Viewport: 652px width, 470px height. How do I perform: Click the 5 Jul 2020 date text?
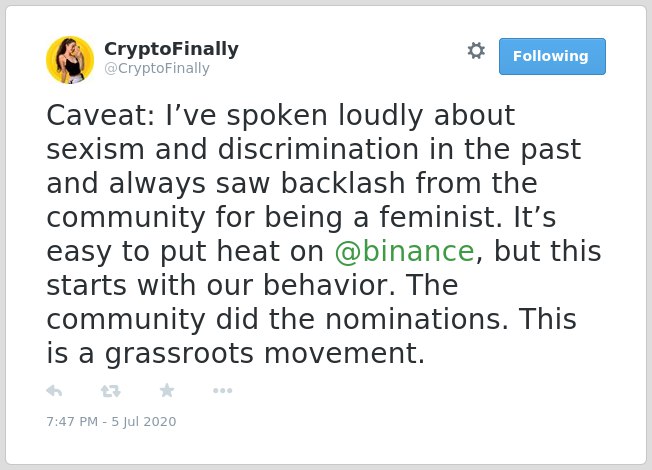143,422
